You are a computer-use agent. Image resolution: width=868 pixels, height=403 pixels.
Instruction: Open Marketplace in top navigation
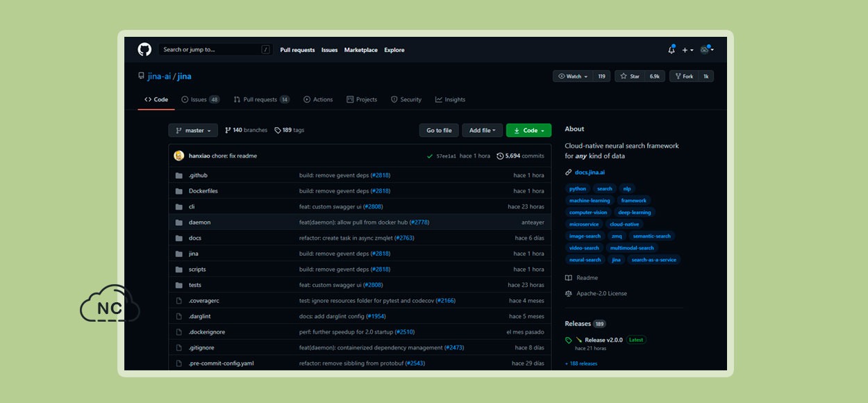361,50
